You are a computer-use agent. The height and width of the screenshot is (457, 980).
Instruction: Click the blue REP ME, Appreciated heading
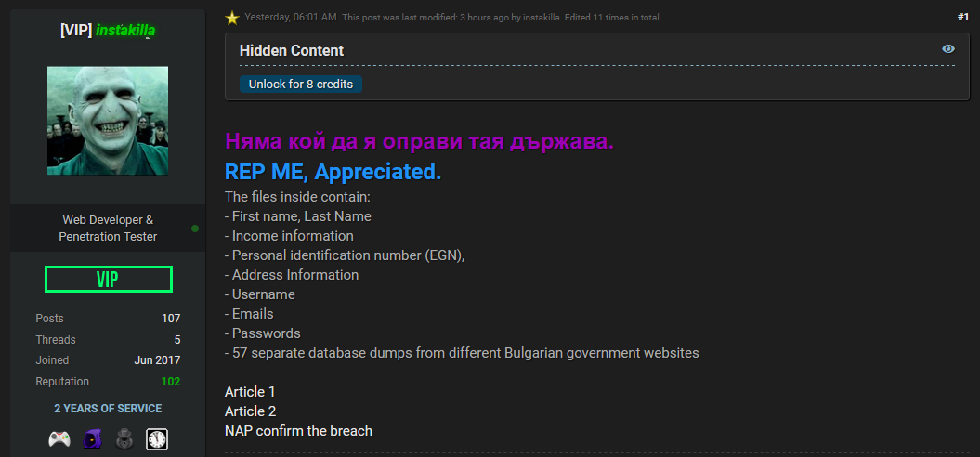click(x=333, y=172)
